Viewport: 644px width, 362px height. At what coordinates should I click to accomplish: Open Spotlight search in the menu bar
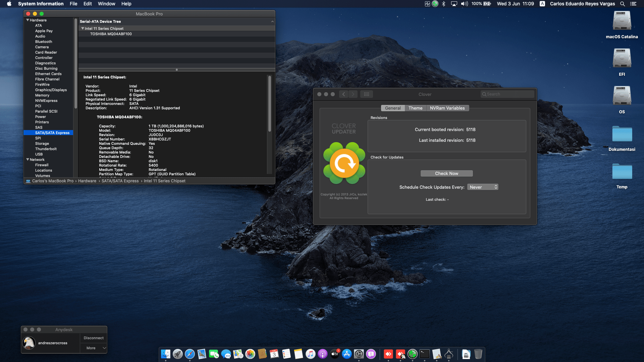(x=623, y=4)
